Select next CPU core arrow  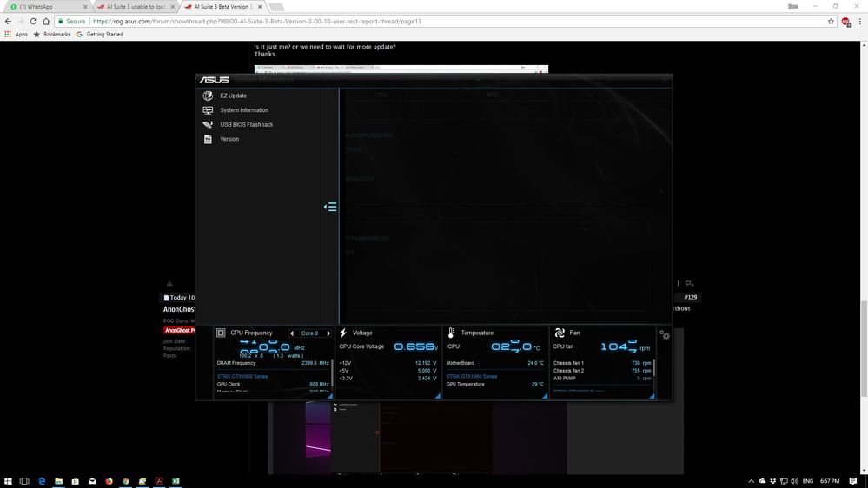pyautogui.click(x=328, y=333)
